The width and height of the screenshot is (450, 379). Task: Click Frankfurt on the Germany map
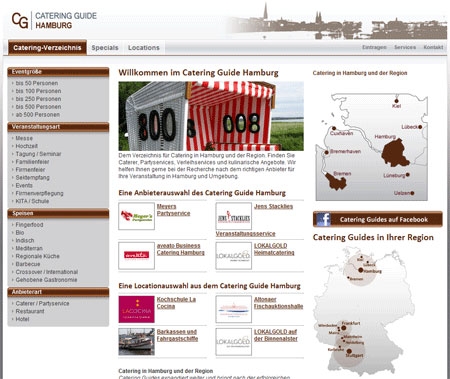click(x=344, y=328)
